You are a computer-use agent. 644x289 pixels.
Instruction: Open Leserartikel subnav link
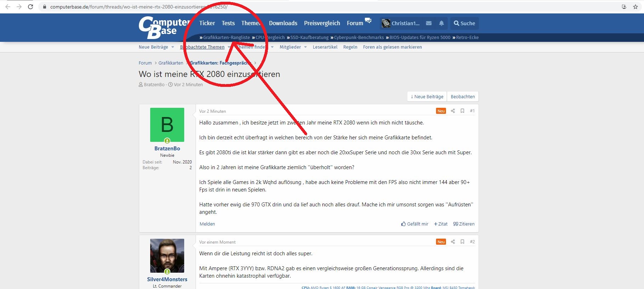click(x=325, y=47)
